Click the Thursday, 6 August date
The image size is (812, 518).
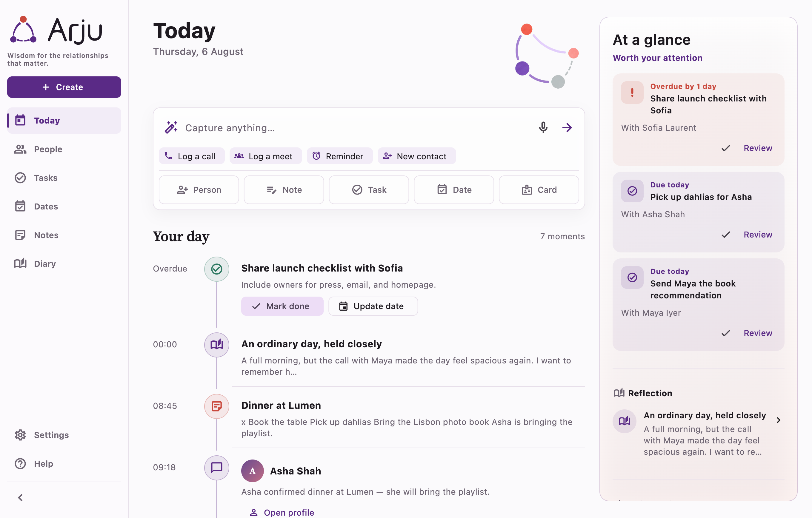[198, 51]
